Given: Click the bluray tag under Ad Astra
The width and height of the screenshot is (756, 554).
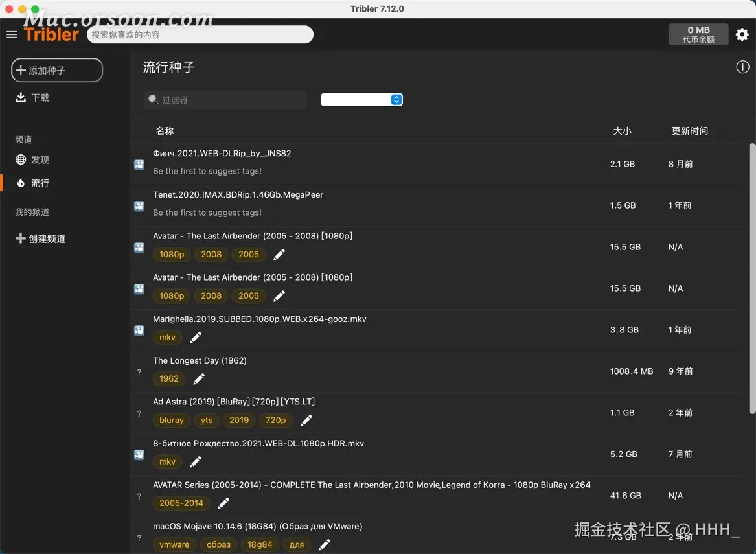Looking at the screenshot, I should [x=172, y=421].
